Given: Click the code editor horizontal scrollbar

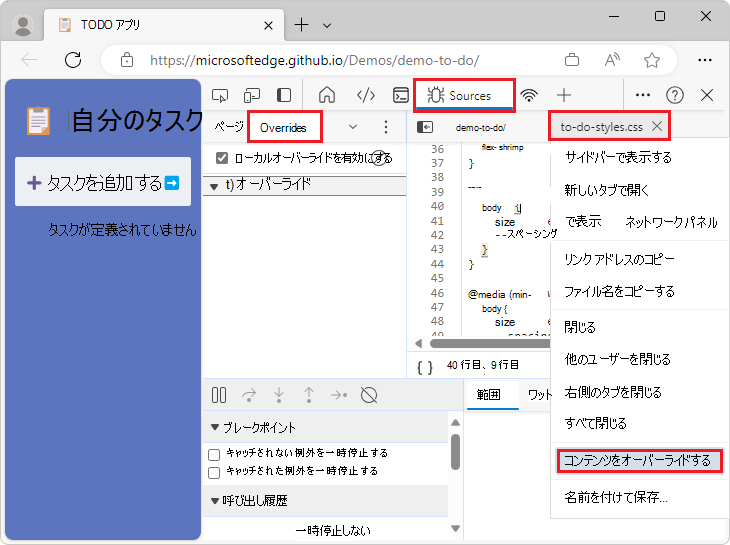Looking at the screenshot, I should point(490,343).
